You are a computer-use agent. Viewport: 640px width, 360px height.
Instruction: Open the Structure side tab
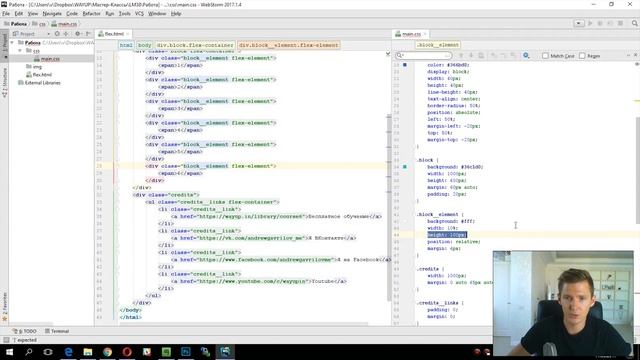4,82
